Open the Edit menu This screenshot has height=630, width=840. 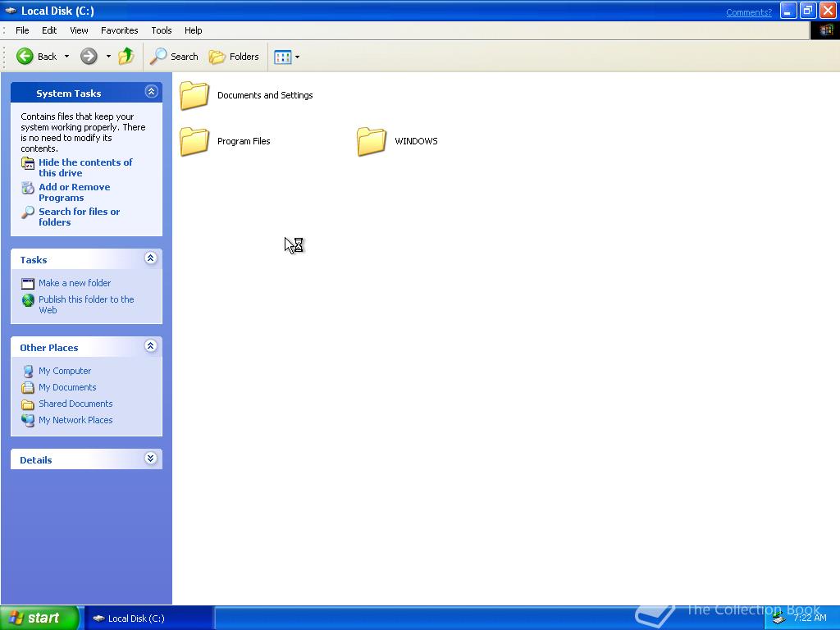[49, 30]
